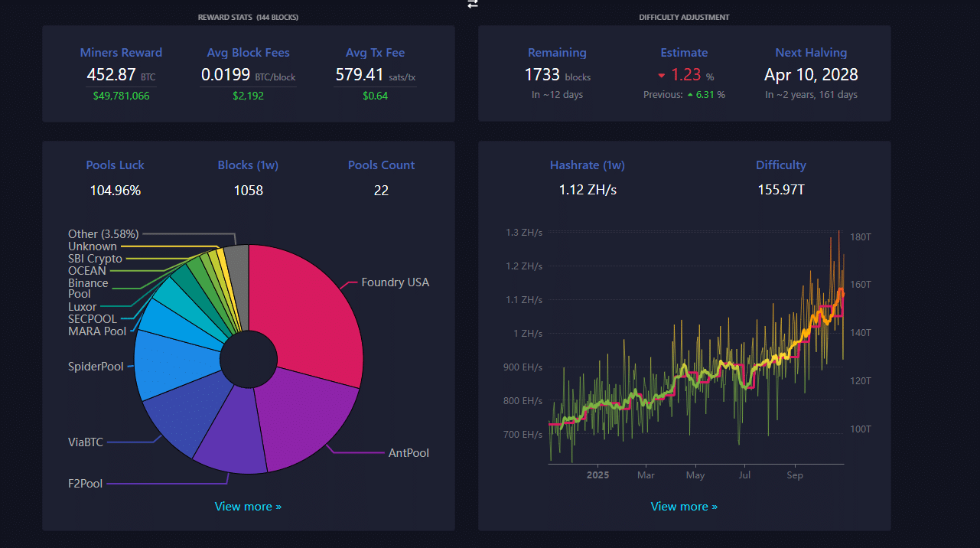Click the ViaBTC pool label

click(x=85, y=442)
